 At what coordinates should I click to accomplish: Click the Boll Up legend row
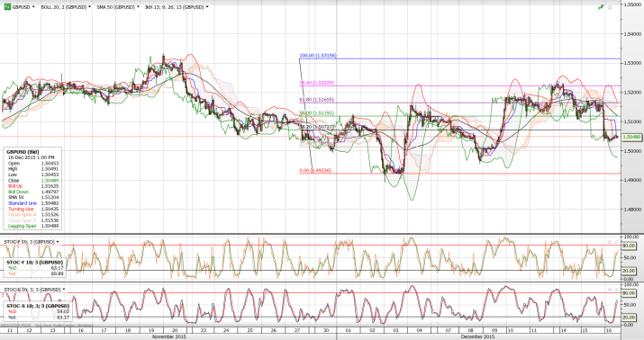[32, 186]
